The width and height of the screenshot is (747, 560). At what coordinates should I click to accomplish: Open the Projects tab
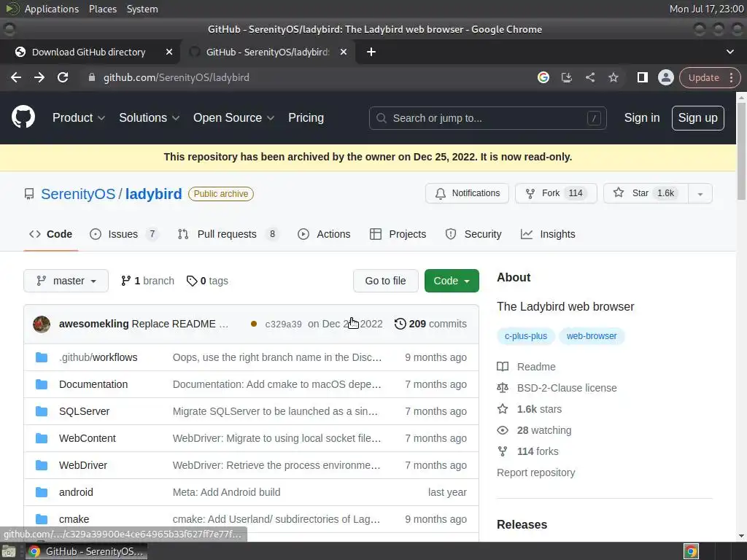[x=398, y=234]
